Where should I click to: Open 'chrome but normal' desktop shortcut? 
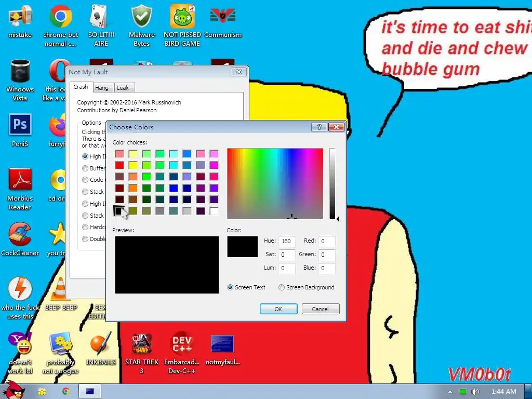[60, 25]
